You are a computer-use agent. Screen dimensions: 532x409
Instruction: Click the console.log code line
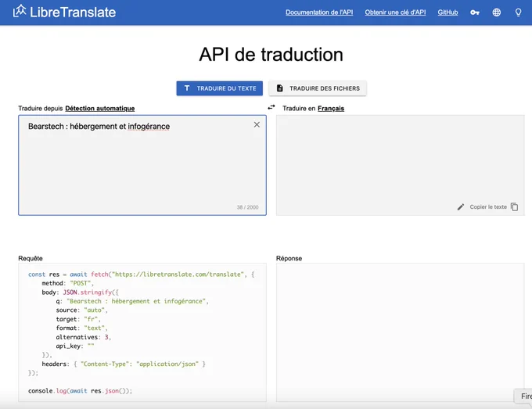tap(80, 391)
